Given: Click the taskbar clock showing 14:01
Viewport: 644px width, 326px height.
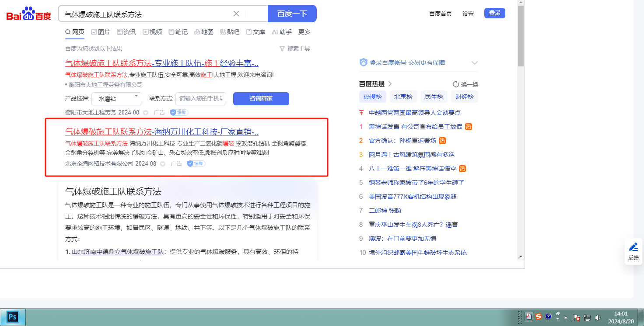Looking at the screenshot, I should pos(621,317).
